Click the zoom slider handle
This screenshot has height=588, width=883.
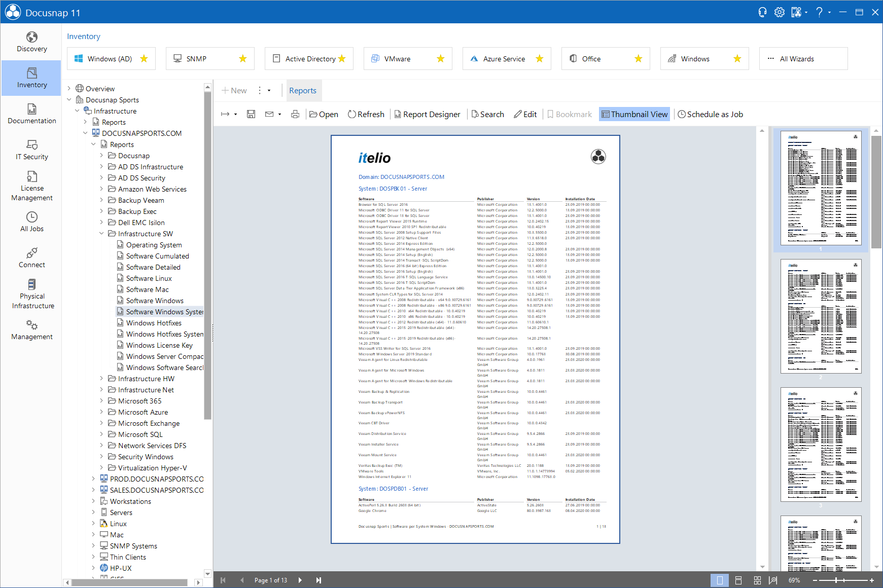click(x=837, y=580)
